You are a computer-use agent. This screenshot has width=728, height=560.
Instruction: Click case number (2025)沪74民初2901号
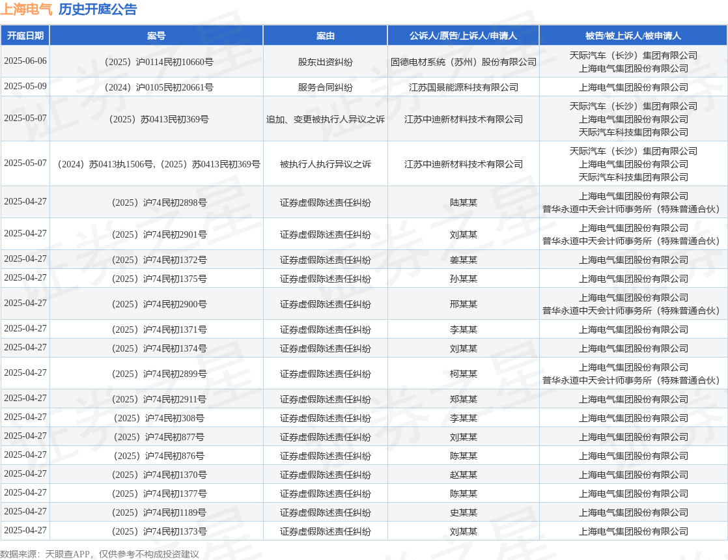click(156, 235)
